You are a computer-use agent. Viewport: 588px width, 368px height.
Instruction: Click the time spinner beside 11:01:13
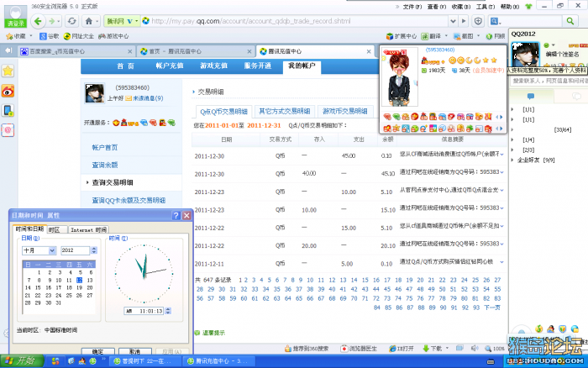[168, 311]
